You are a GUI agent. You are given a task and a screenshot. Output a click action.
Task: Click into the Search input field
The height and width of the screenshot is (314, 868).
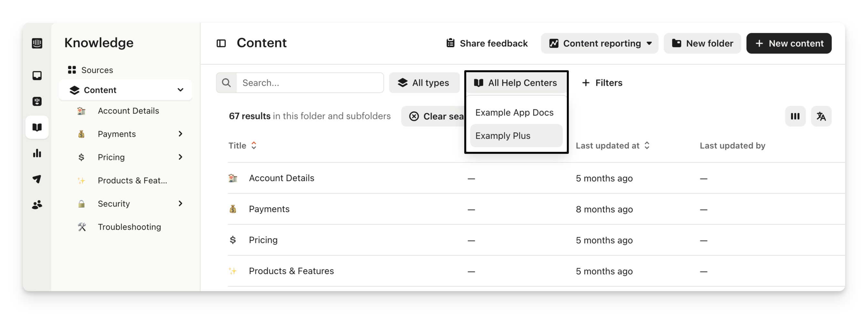click(x=309, y=83)
